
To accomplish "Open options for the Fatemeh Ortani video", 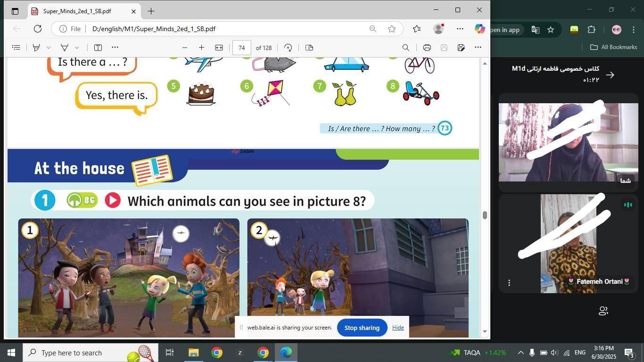I will point(509,283).
